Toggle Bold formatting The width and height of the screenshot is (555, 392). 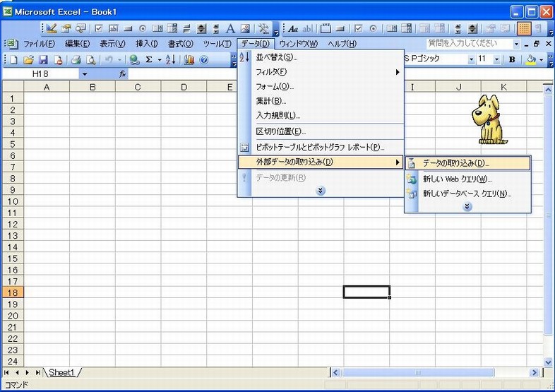[x=512, y=59]
